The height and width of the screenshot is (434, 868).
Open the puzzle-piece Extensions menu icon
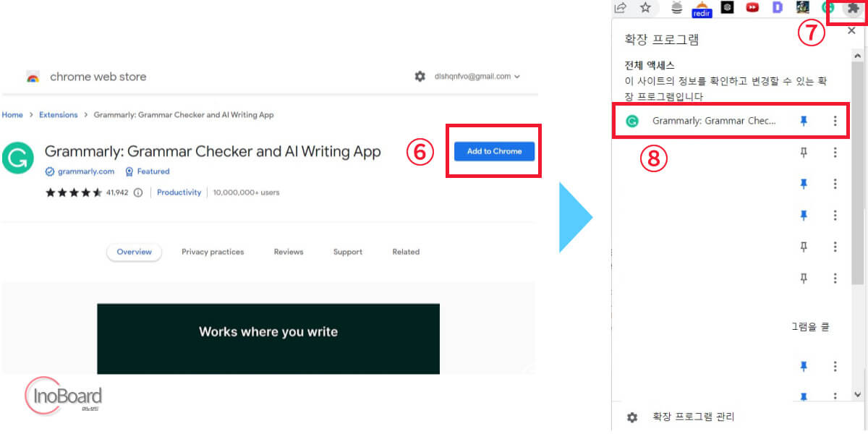coord(853,8)
